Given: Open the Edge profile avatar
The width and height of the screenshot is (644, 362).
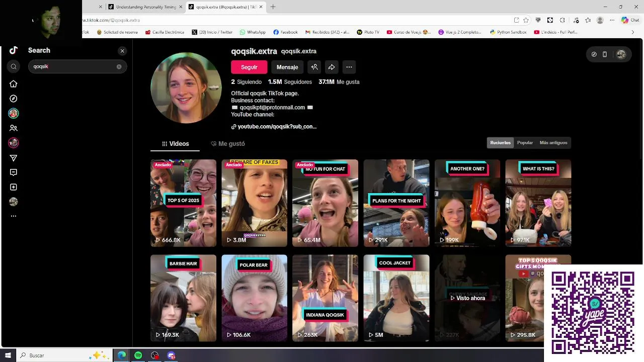Looking at the screenshot, I should coord(600,20).
